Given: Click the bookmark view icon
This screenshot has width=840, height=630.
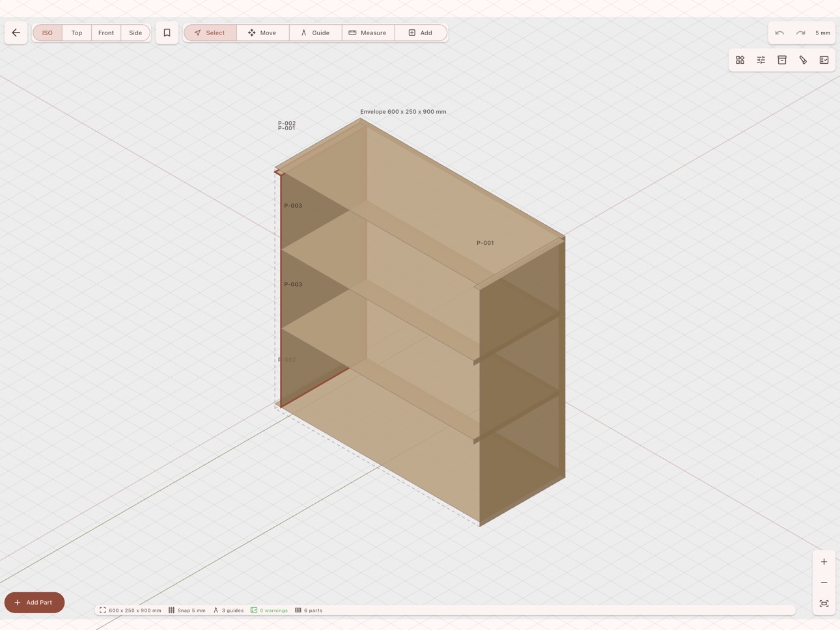Looking at the screenshot, I should (167, 33).
